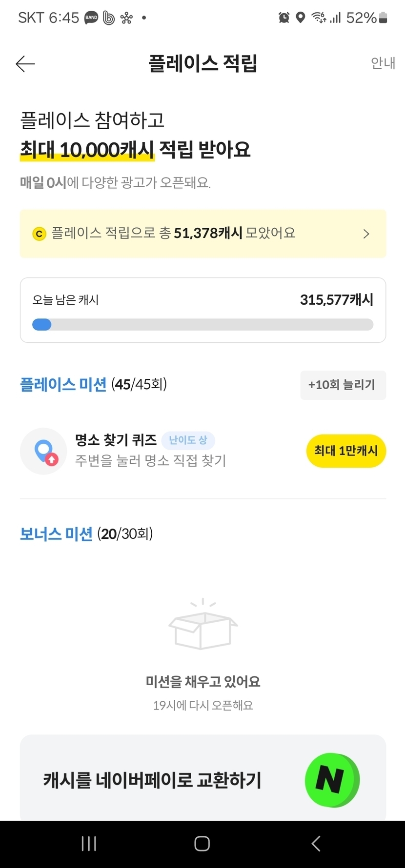Open the 안내 guide link
This screenshot has width=405, height=868.
(383, 63)
